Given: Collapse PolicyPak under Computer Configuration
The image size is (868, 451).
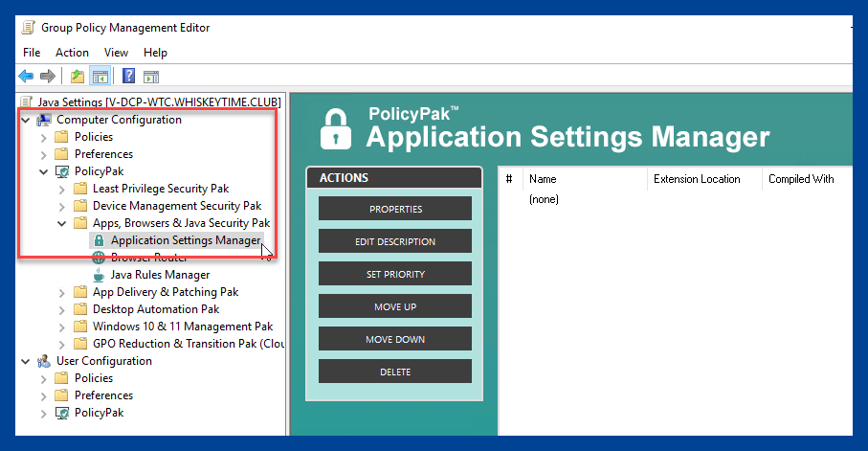Looking at the screenshot, I should 44,171.
